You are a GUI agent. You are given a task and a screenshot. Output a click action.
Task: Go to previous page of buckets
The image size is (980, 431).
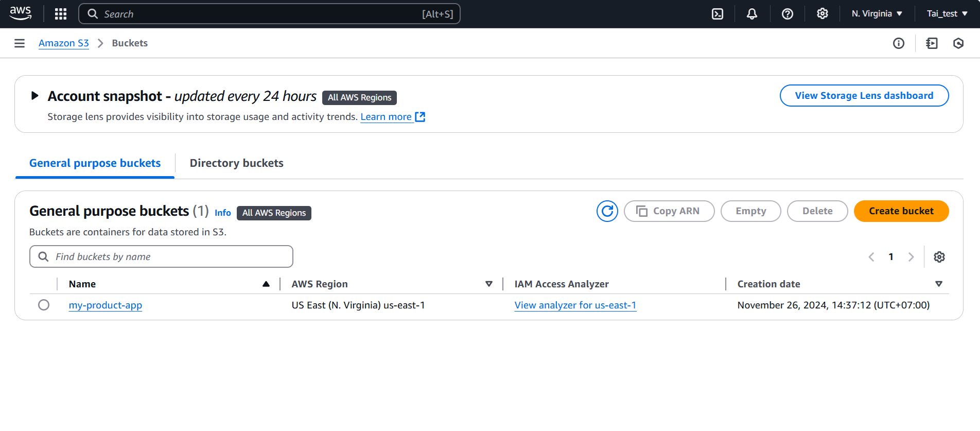click(871, 257)
